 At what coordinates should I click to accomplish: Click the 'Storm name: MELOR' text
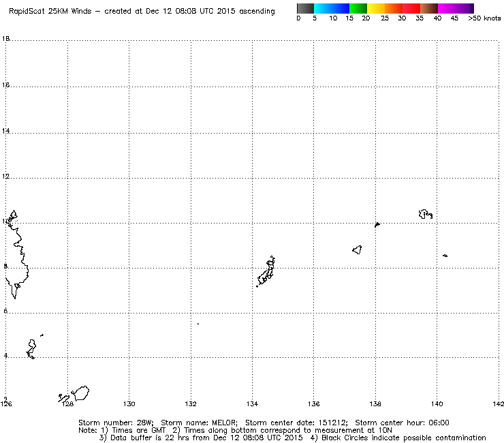(x=199, y=423)
